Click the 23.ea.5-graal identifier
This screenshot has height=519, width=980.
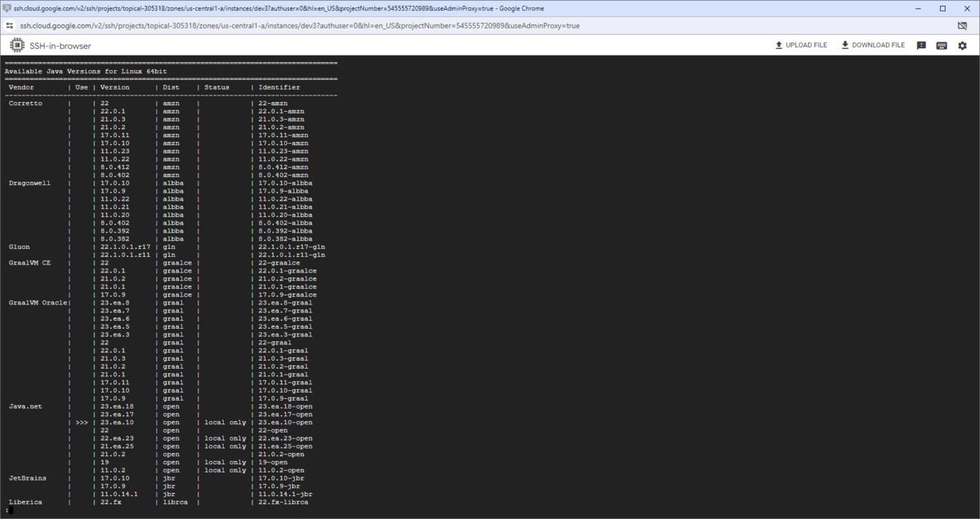pos(286,326)
